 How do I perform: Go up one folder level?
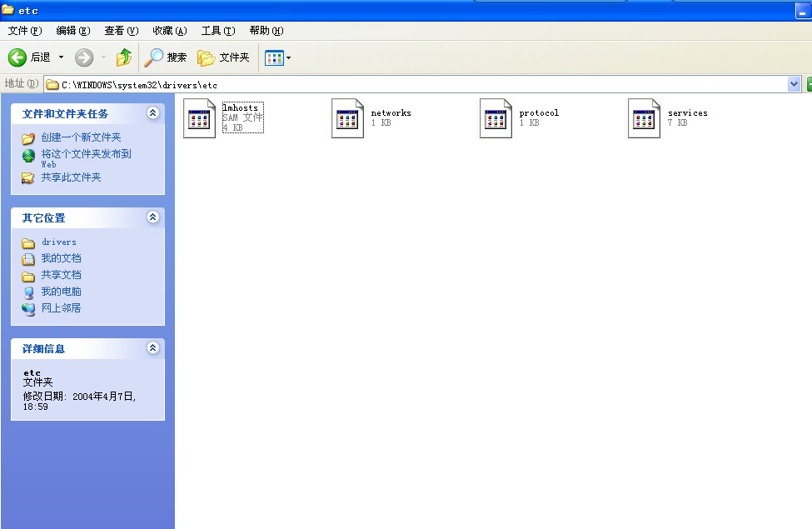click(x=124, y=57)
